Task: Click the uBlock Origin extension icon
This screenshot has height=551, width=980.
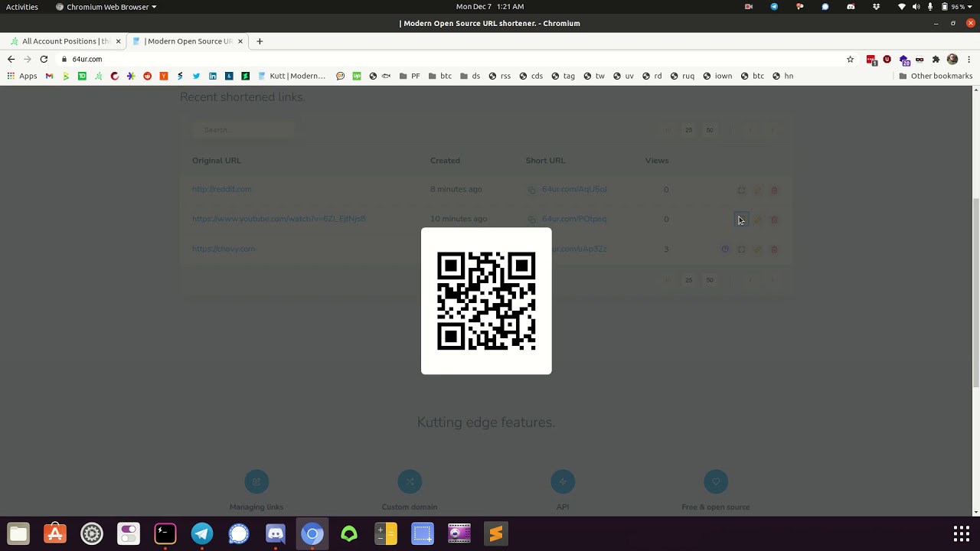Action: [887, 59]
